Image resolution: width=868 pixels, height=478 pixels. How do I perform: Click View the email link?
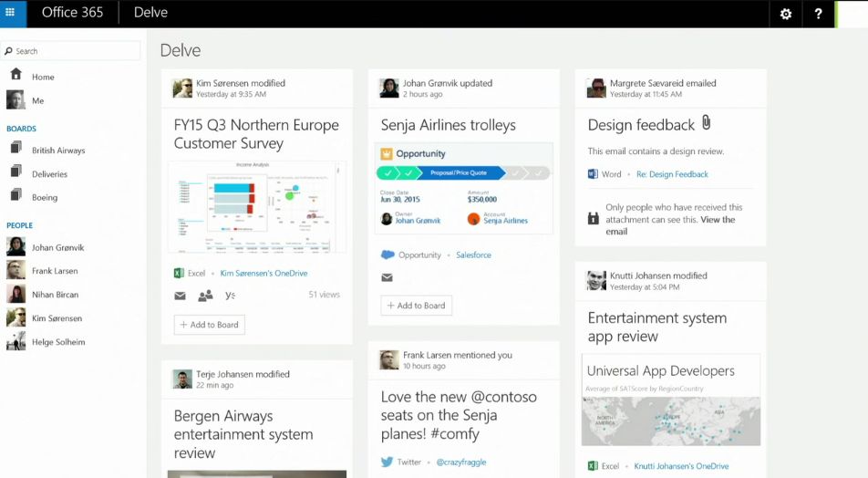[670, 225]
